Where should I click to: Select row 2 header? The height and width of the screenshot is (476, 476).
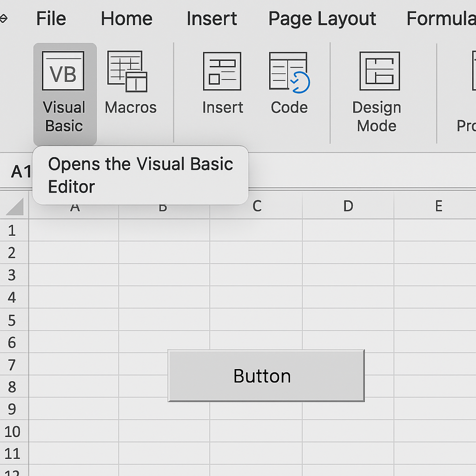coord(14,252)
